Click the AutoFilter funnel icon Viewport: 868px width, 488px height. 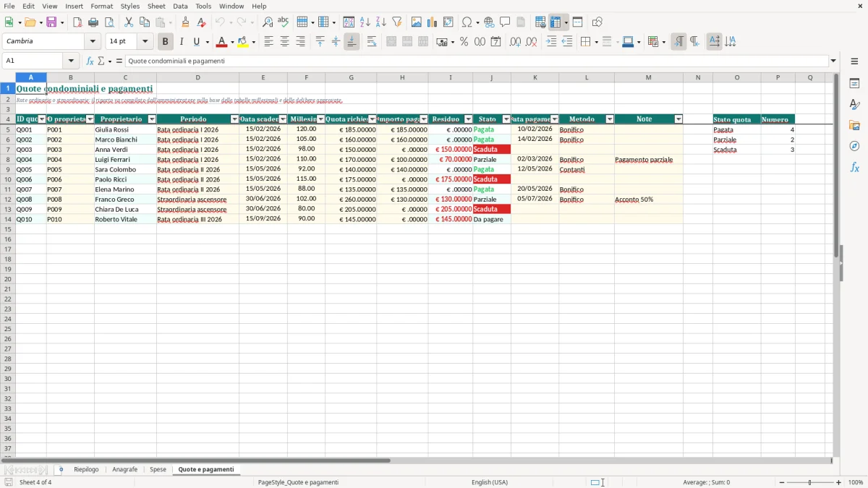397,22
